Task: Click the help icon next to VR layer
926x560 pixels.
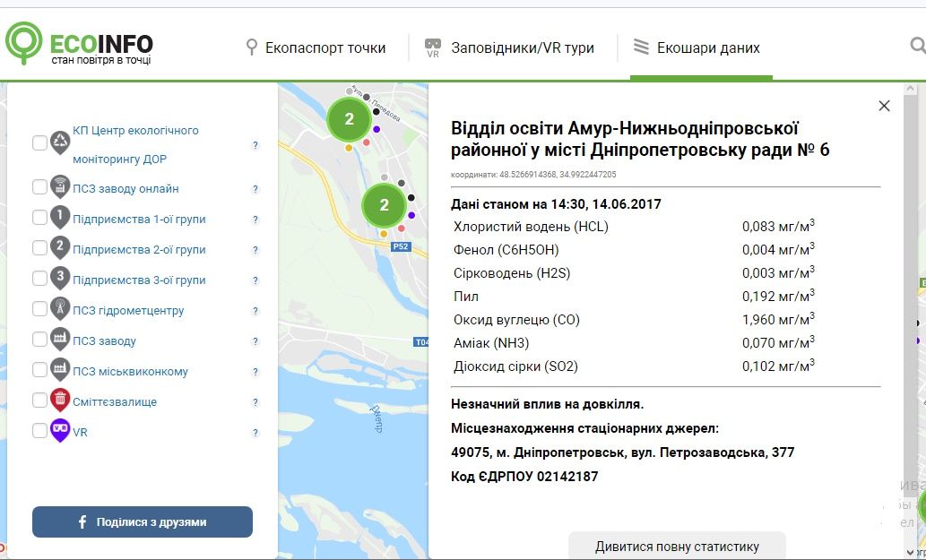Action: [x=255, y=431]
